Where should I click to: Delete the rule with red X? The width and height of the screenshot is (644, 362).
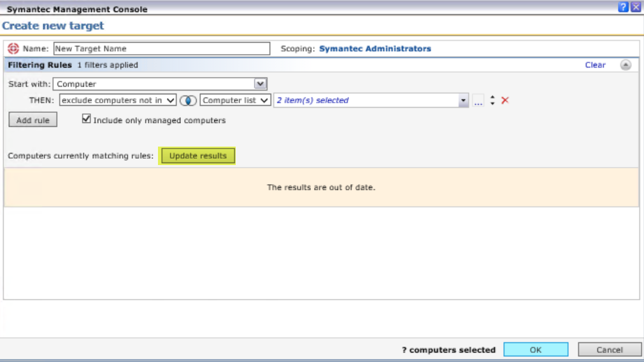coord(504,100)
